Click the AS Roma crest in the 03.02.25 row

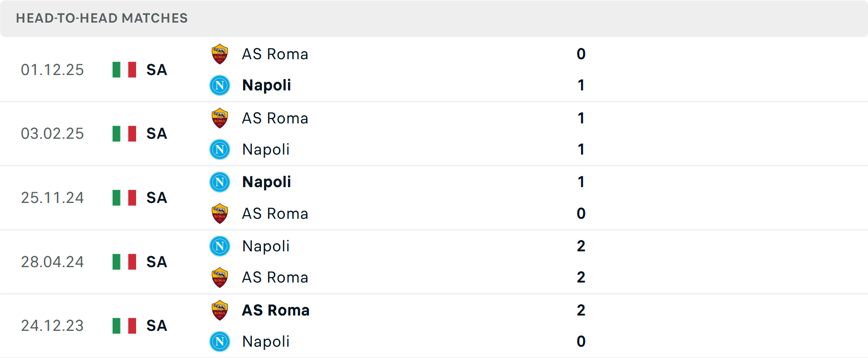220,118
